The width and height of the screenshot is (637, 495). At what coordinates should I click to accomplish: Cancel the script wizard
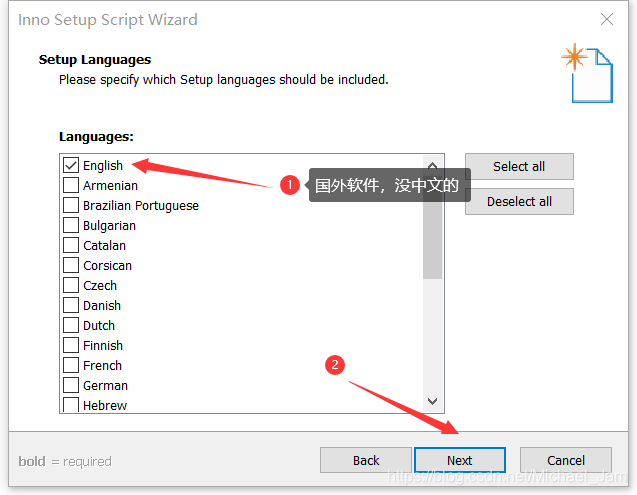tap(566, 460)
